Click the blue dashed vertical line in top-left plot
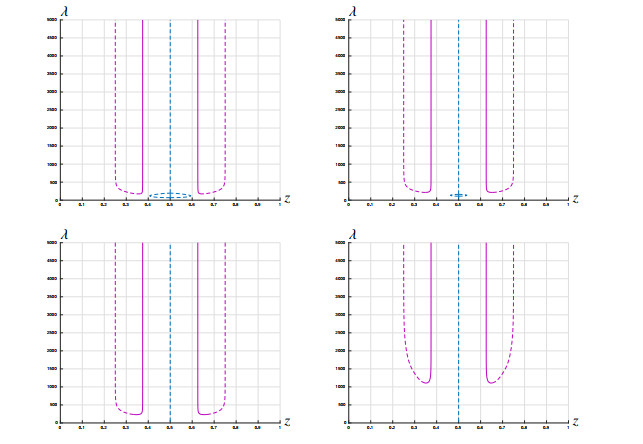The image size is (643, 444). [170, 100]
